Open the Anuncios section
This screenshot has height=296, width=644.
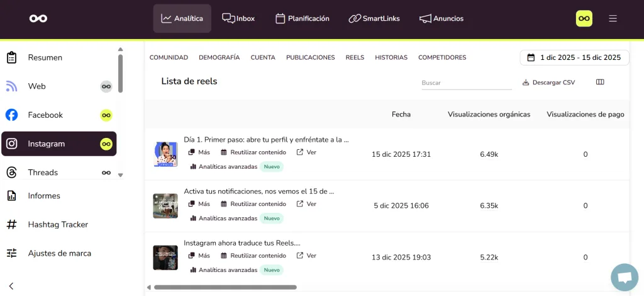click(441, 18)
